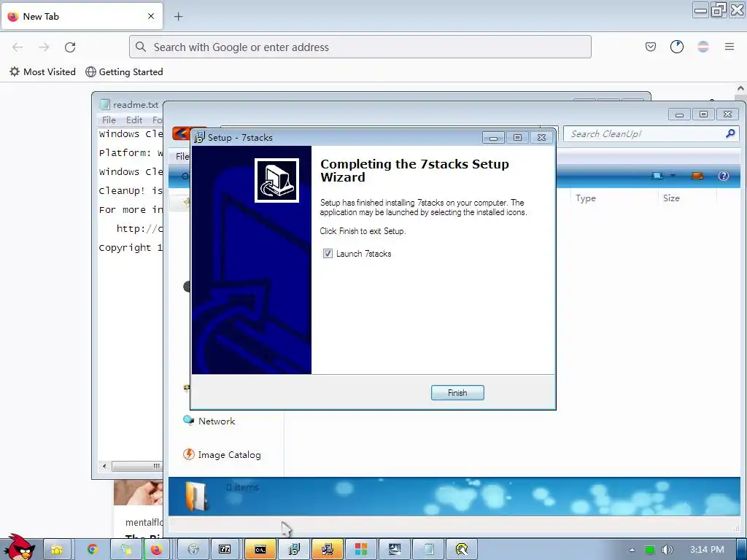The image size is (747, 560).
Task: Go forward in Firefox
Action: pos(44,47)
